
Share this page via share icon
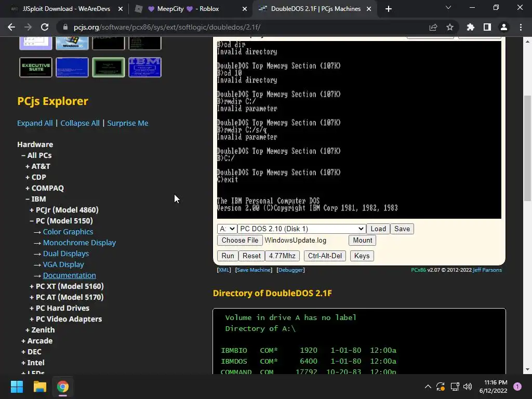tap(433, 27)
